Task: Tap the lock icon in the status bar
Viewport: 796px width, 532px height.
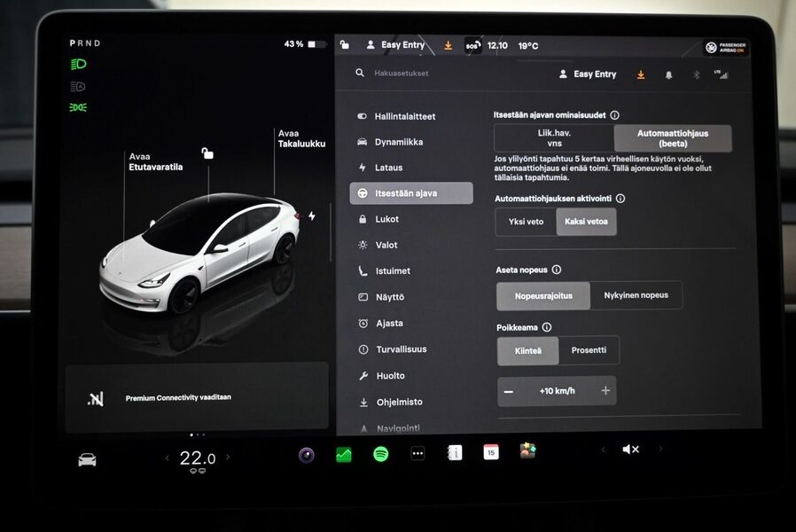Action: tap(345, 44)
